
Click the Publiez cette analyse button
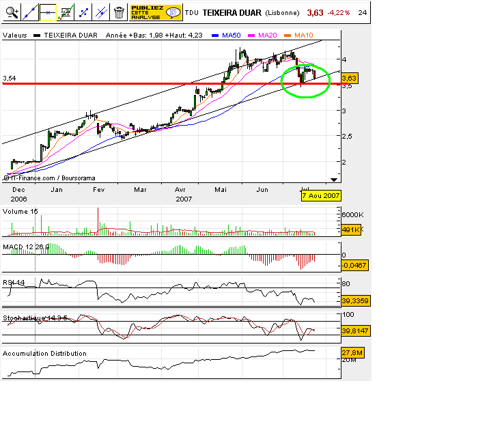click(x=156, y=12)
